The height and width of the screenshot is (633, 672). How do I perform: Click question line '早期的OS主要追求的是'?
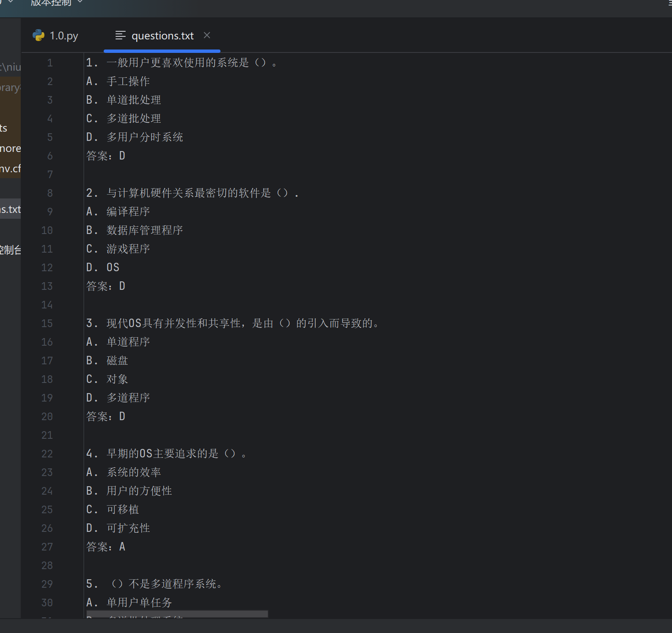[x=166, y=454]
